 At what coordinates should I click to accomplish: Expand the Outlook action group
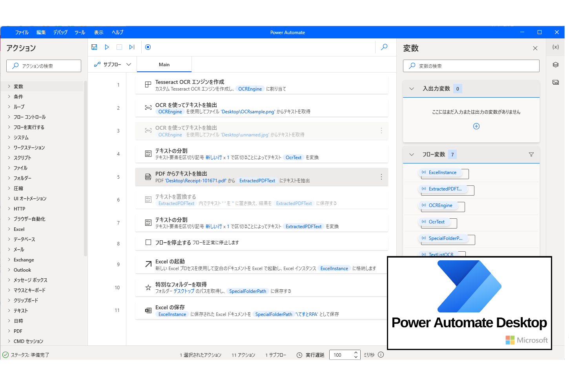pos(9,270)
